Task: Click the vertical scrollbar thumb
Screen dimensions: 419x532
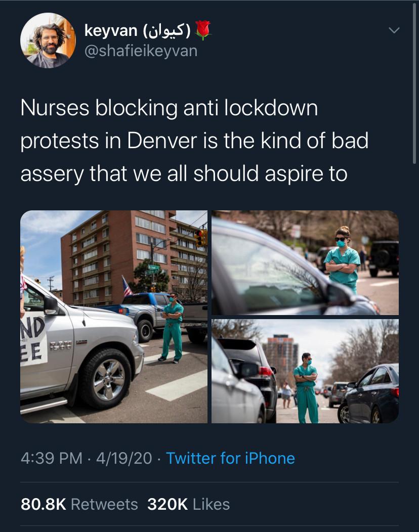Action: tap(414, 83)
